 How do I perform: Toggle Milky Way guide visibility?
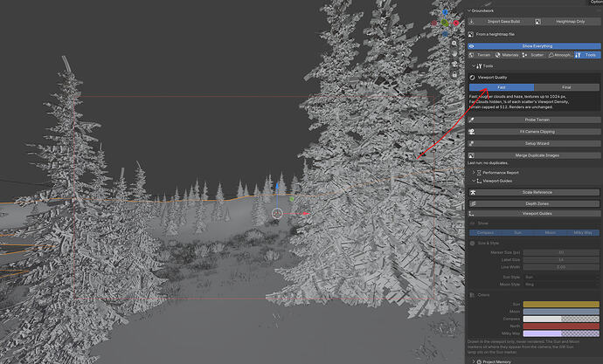(583, 233)
